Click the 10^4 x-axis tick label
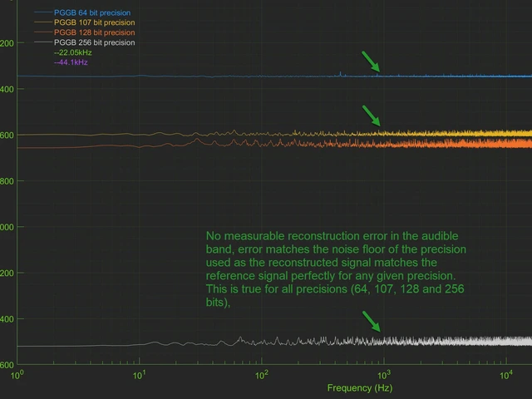The width and height of the screenshot is (532, 399). 506,375
